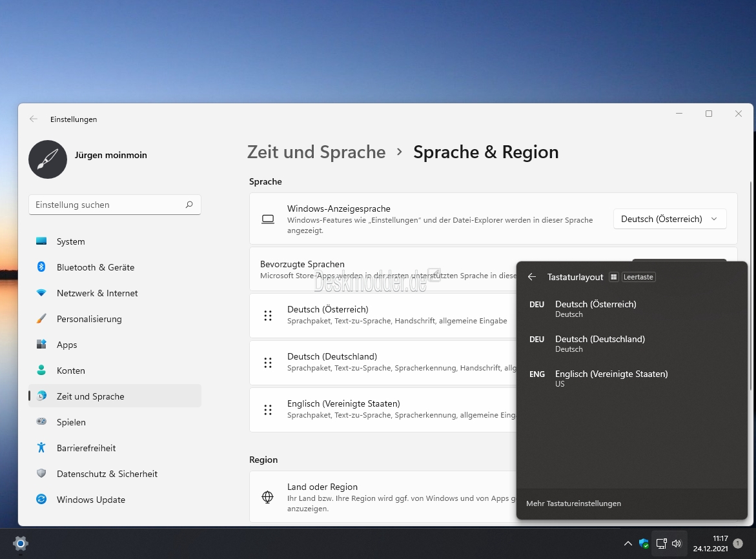The height and width of the screenshot is (559, 756).
Task: Click the back arrow next to Einstellungen
Action: click(x=34, y=119)
